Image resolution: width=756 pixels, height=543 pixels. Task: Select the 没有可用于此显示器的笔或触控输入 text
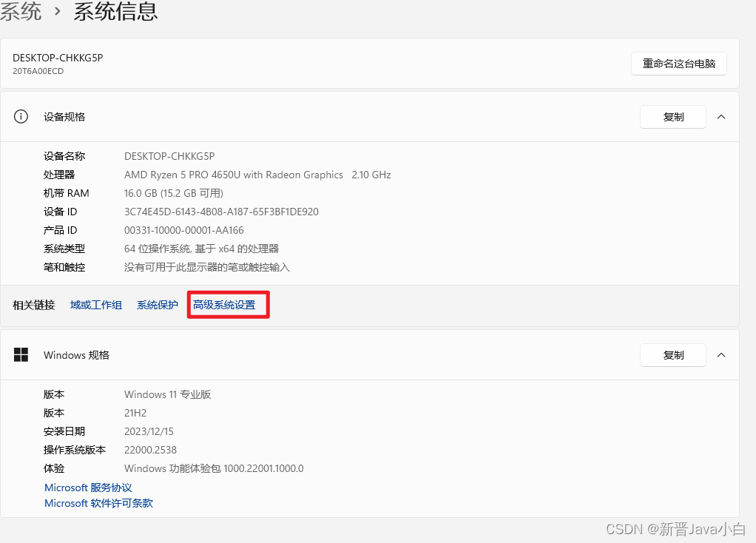tap(207, 267)
